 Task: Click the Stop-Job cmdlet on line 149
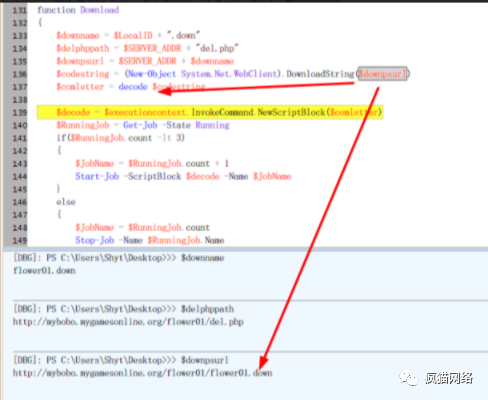click(x=95, y=240)
